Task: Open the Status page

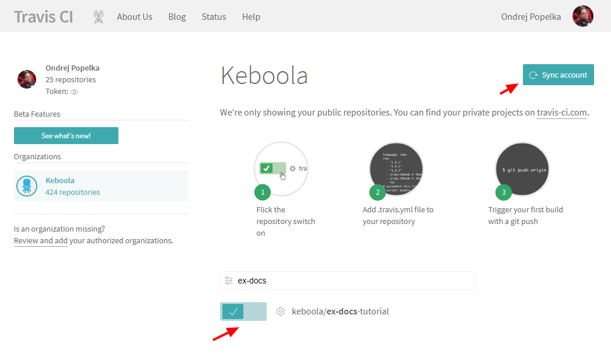Action: pos(214,17)
